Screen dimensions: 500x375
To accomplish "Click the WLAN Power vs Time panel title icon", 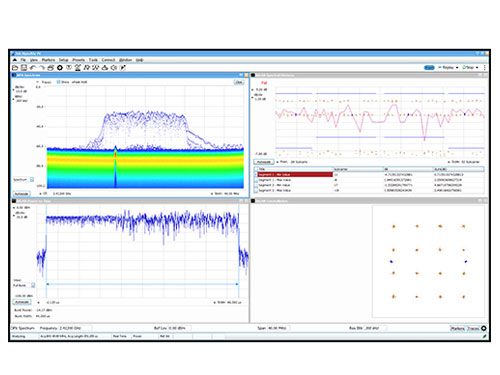I will tap(14, 201).
